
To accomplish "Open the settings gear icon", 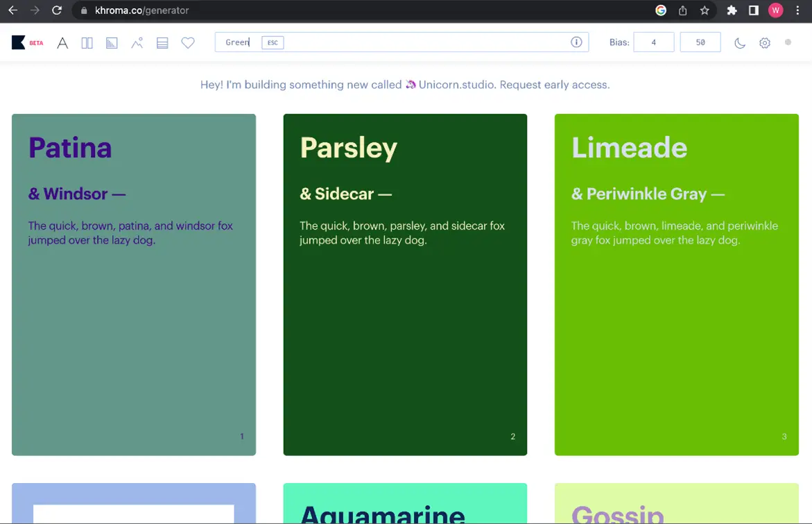I will click(x=764, y=42).
